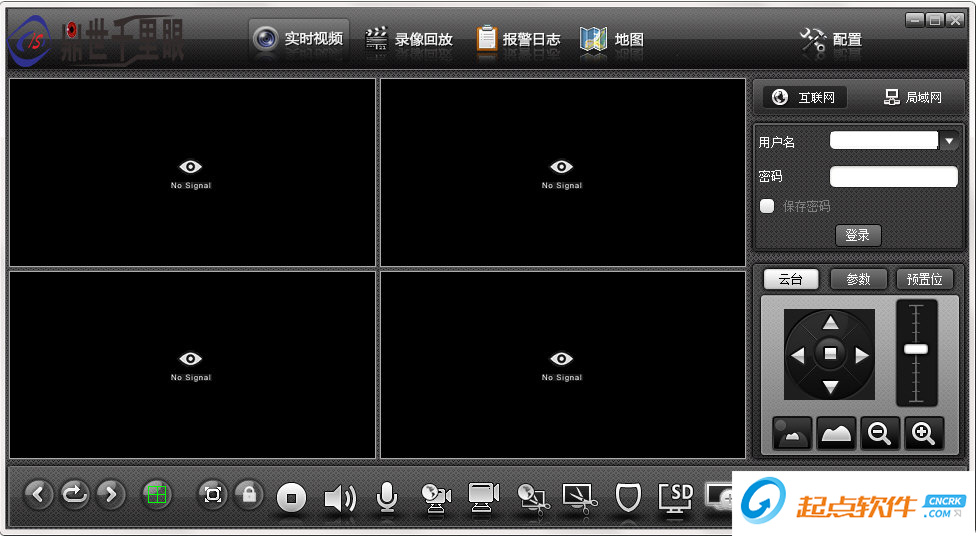Click the 登录 login button
This screenshot has height=536, width=976.
point(858,235)
